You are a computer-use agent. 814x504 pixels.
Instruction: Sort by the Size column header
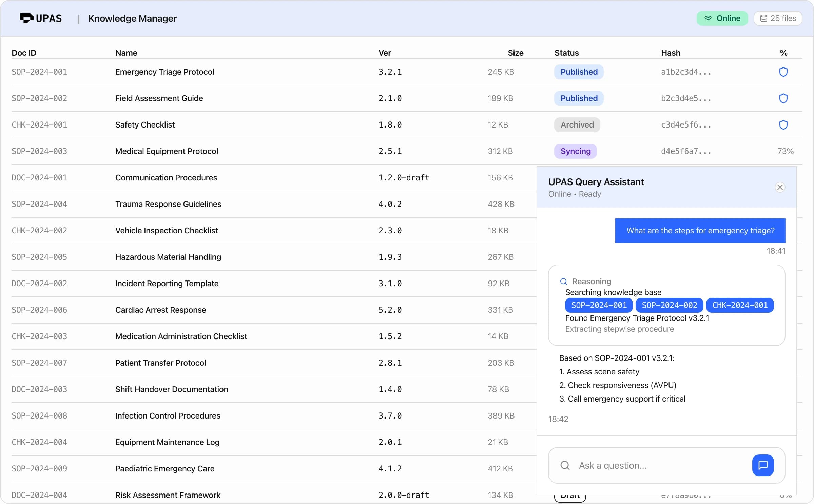(515, 53)
